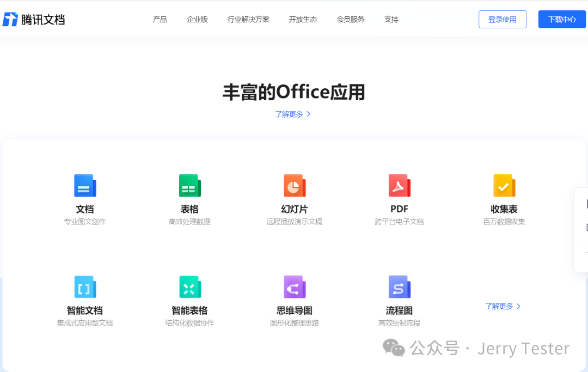Image resolution: width=588 pixels, height=372 pixels.
Task: Open the 文档 document app icon
Action: pyautogui.click(x=85, y=185)
